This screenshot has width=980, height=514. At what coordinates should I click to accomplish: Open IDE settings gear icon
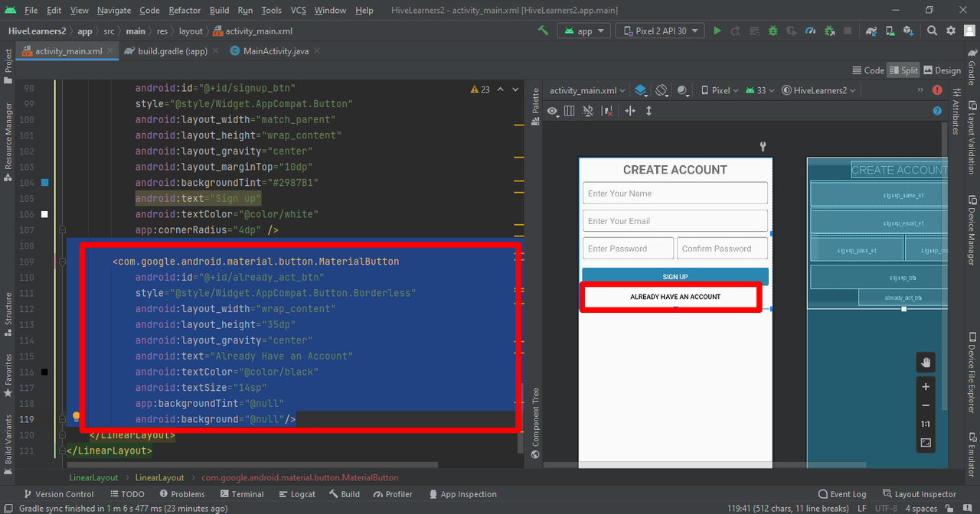(951, 31)
